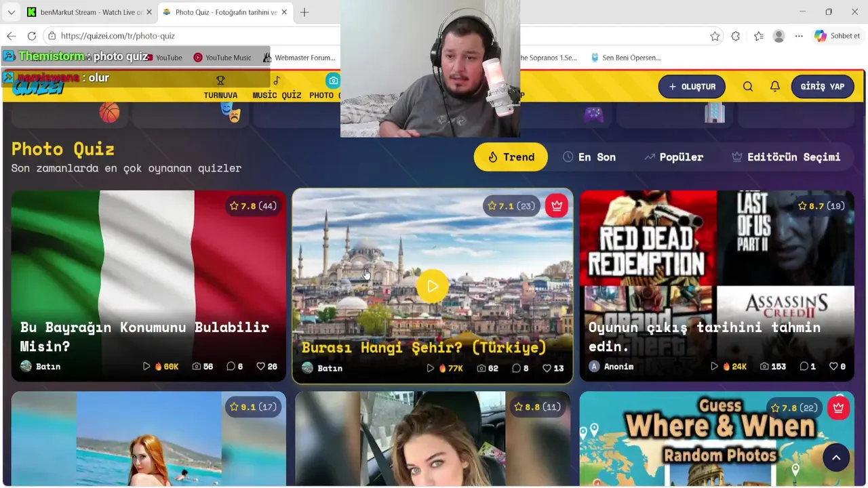Open browser extensions icon
The width and height of the screenshot is (868, 488).
click(x=736, y=36)
